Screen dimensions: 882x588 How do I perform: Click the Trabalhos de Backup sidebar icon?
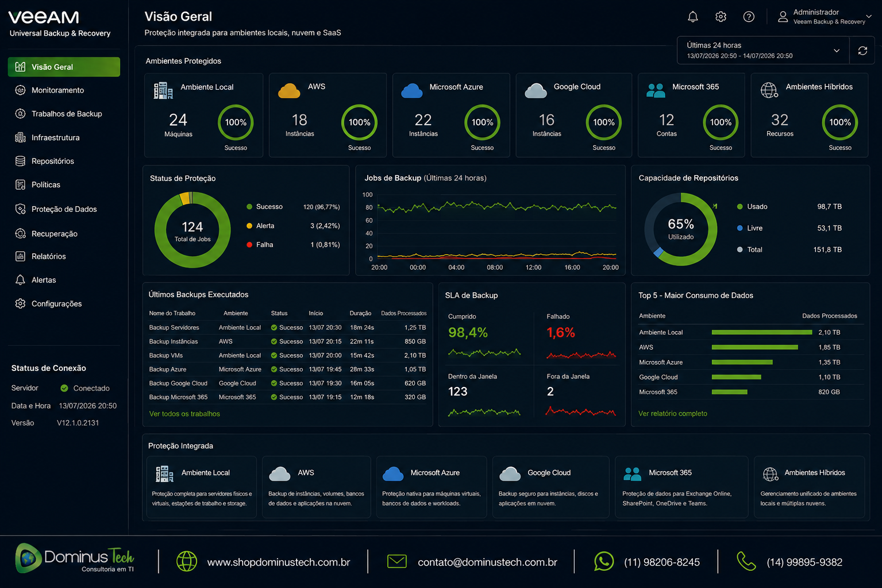[20, 114]
